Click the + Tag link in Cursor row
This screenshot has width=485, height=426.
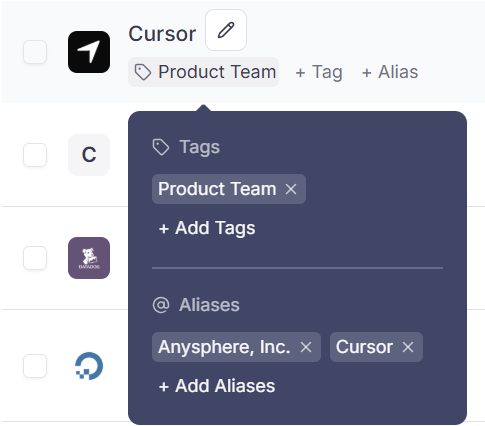click(x=319, y=72)
